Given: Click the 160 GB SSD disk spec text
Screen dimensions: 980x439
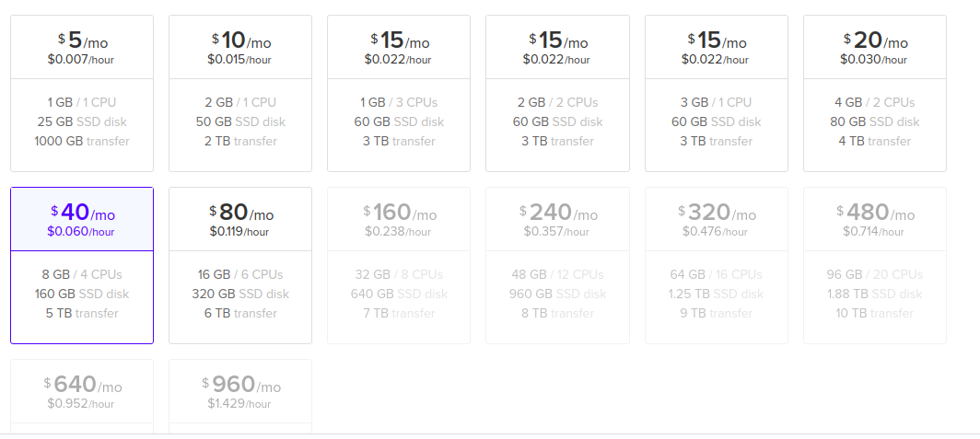Looking at the screenshot, I should (x=81, y=294).
